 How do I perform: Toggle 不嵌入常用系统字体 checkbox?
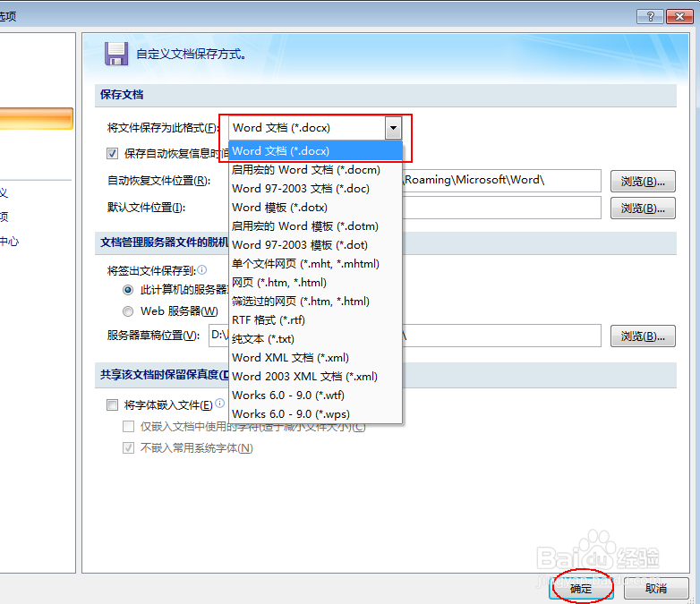[x=128, y=447]
